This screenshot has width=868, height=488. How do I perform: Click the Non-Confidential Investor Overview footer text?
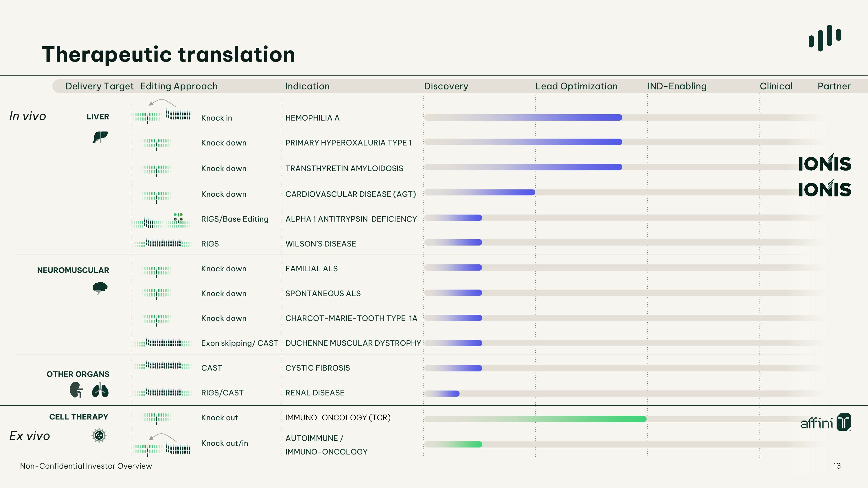(x=86, y=466)
